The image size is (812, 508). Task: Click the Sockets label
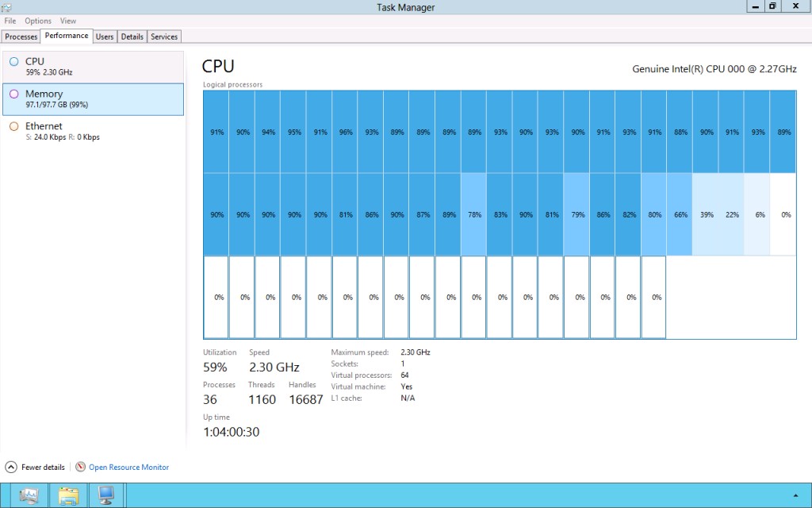point(344,364)
